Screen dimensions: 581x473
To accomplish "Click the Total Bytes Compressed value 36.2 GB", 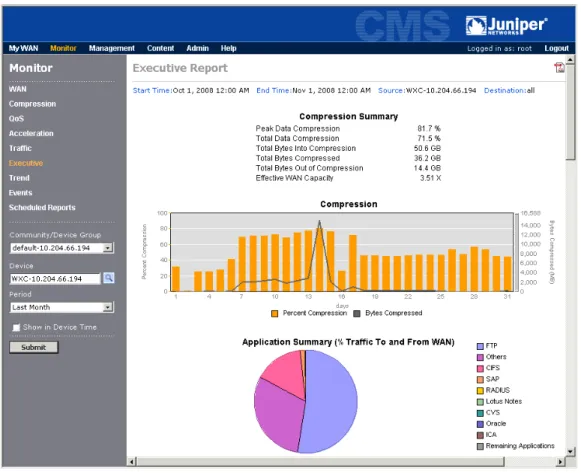I will (427, 158).
